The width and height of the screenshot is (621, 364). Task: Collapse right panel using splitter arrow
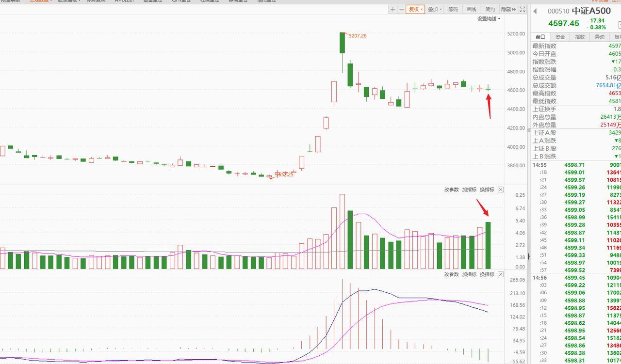529,257
